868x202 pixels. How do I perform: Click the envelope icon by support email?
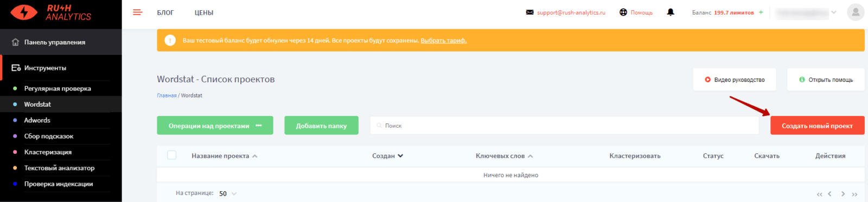tap(529, 12)
